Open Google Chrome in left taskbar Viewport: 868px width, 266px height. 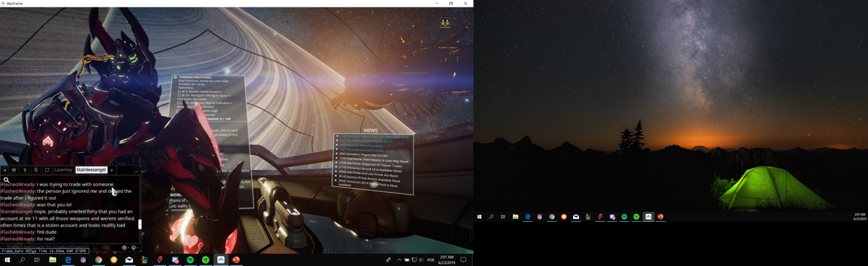coord(98,260)
